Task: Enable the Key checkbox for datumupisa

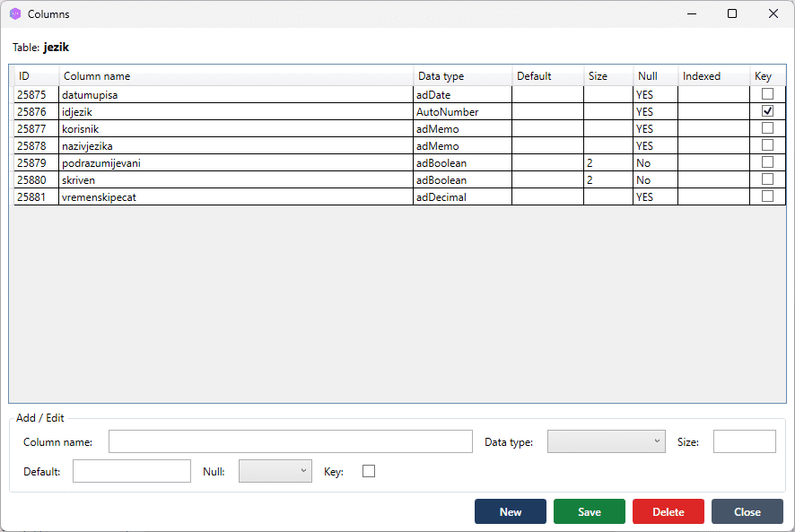Action: pos(768,94)
